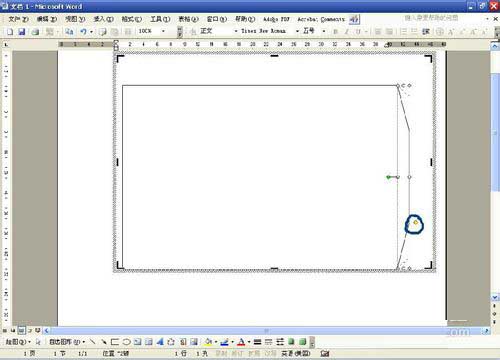Open the 自选图形 (AutoShapes) menu
500x360 pixels.
click(x=67, y=342)
